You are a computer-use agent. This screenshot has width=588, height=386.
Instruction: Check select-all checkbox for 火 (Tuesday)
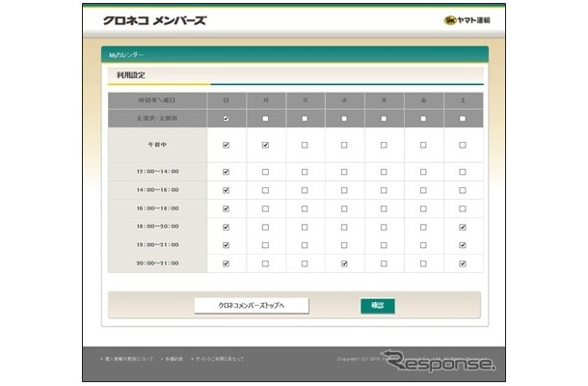(x=305, y=119)
